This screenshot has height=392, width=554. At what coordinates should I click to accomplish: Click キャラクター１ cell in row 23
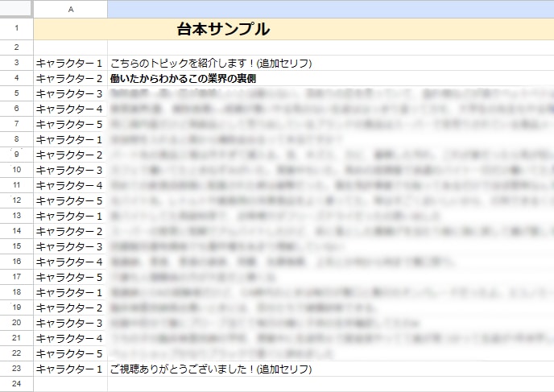(71, 369)
